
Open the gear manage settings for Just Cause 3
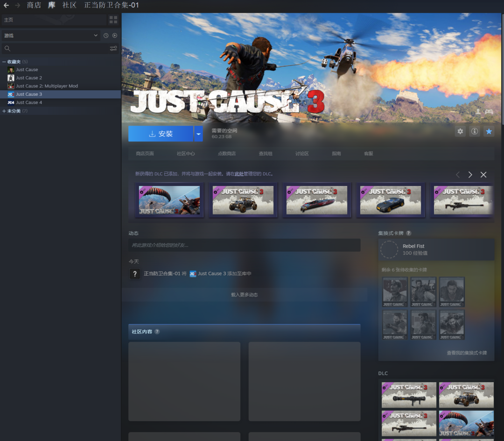(460, 132)
